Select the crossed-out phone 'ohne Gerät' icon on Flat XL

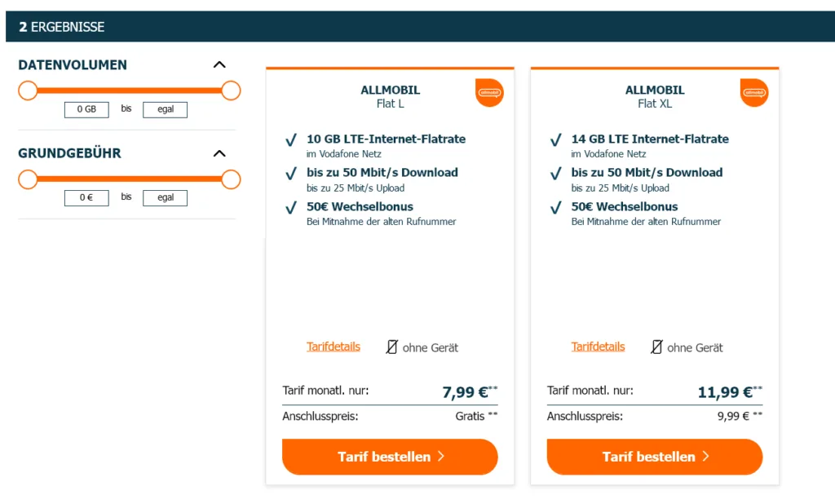click(x=656, y=347)
